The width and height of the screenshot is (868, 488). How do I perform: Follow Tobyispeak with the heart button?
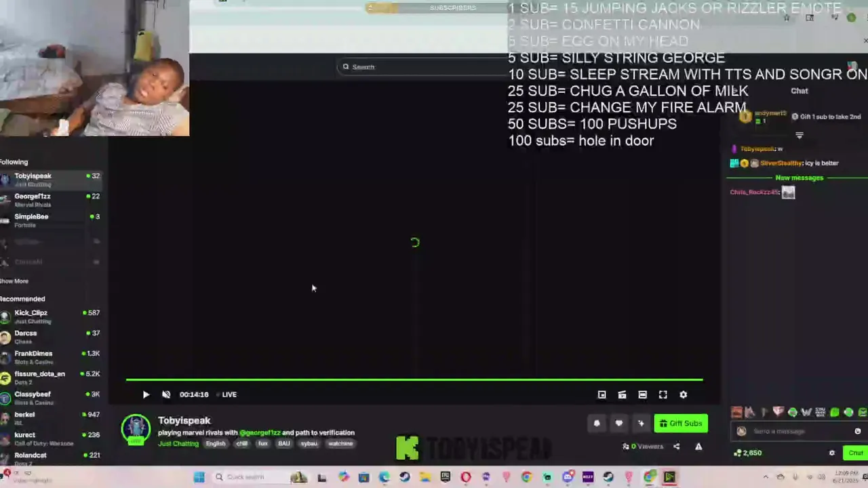pyautogui.click(x=618, y=424)
